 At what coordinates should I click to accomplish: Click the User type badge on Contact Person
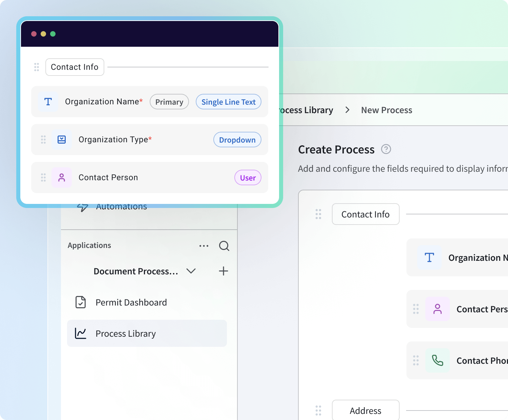point(248,178)
